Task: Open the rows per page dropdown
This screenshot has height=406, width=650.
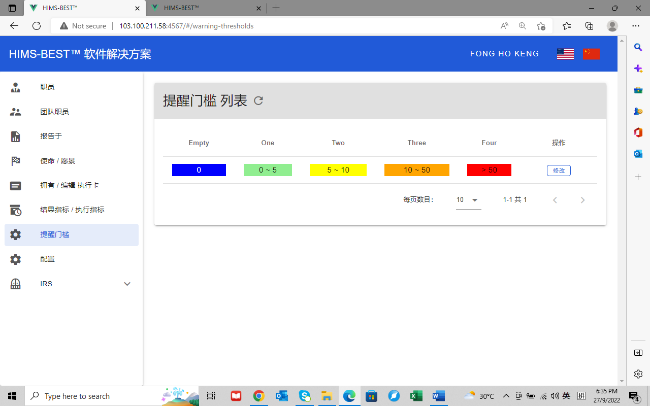Action: 467,200
